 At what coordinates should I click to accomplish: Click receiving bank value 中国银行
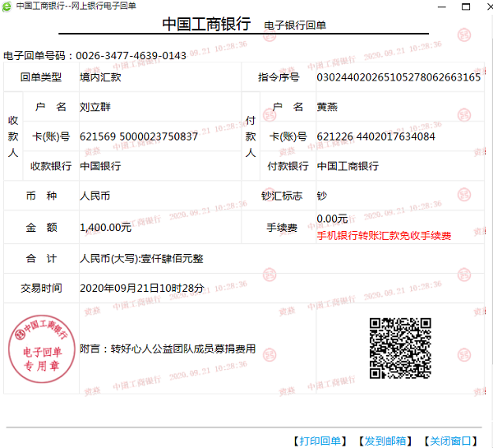(x=100, y=166)
